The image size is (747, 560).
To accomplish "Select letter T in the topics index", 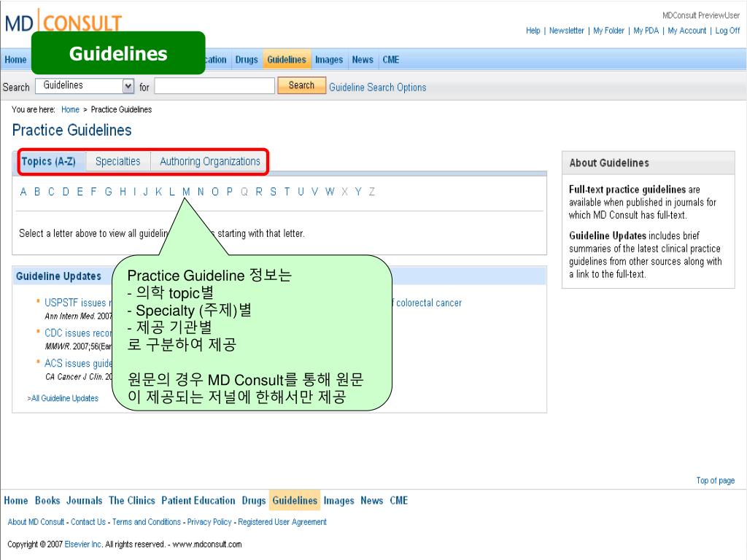I will [287, 192].
